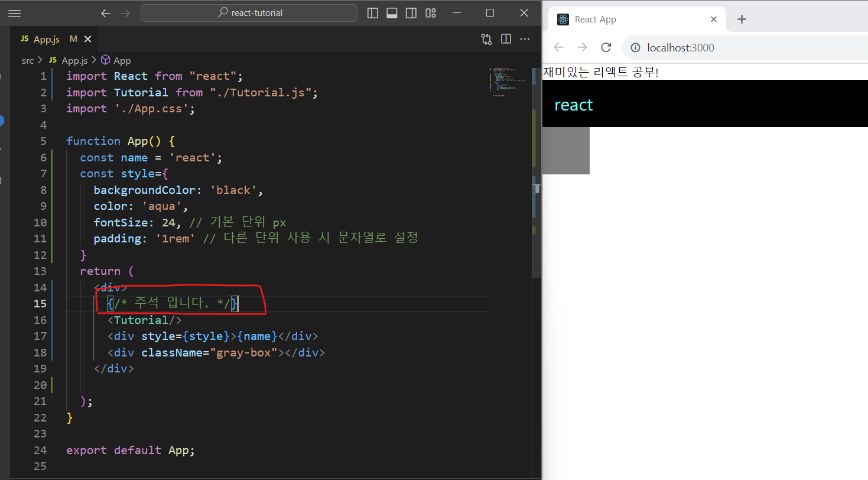Viewport: 868px width, 480px height.
Task: Click line number 13 in the gutter
Action: pyautogui.click(x=40, y=271)
